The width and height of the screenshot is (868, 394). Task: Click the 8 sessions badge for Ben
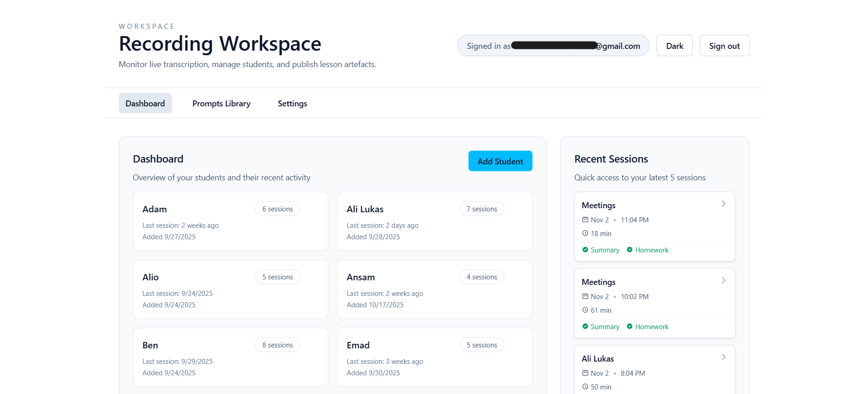pos(277,345)
